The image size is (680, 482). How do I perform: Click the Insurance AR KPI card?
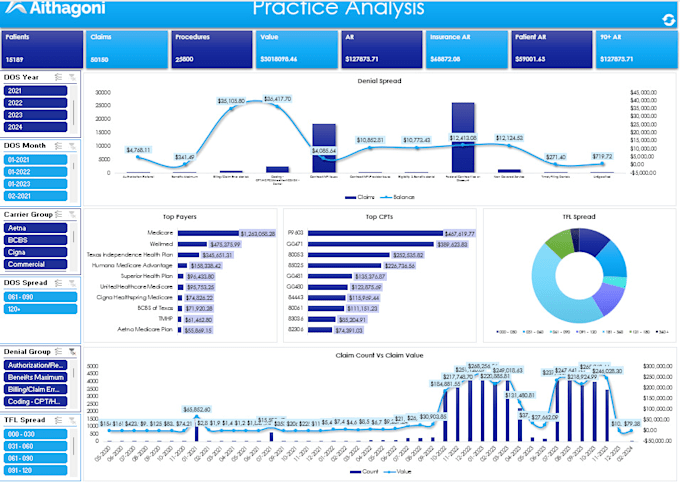[467, 49]
